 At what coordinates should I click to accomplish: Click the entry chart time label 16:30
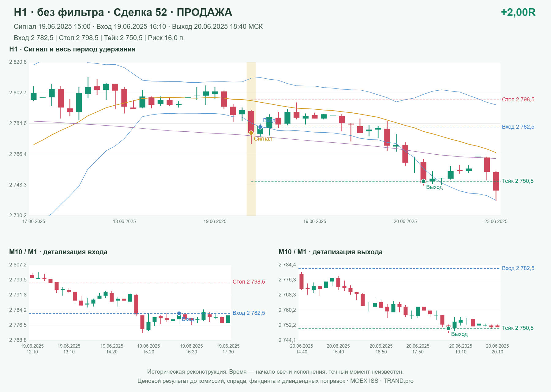(191, 352)
